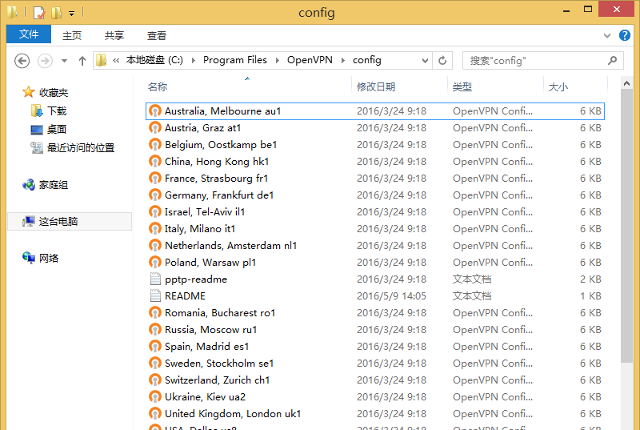Open the 共享 ribbon tab

point(114,35)
